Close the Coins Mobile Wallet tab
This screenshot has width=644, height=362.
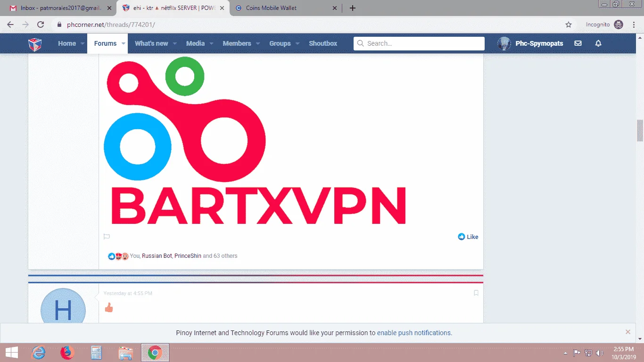[335, 8]
